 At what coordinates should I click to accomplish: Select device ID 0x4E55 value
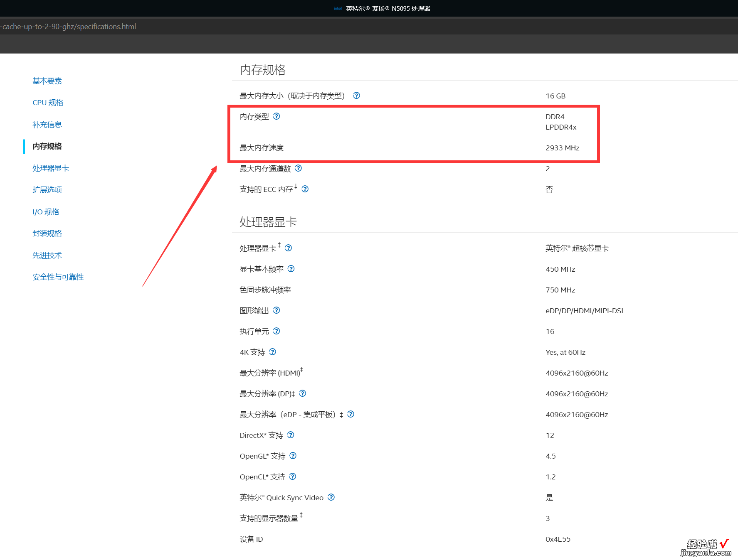click(x=558, y=539)
